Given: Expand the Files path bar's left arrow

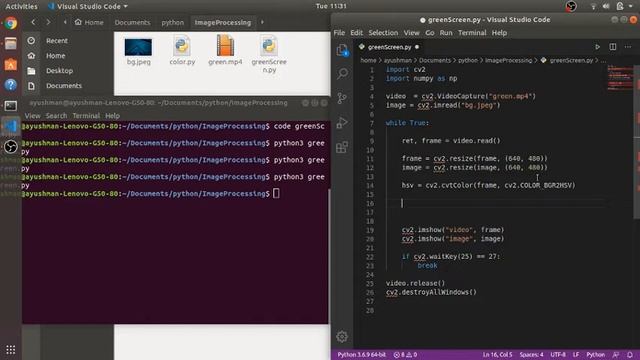Looking at the screenshot, I should point(65,22).
